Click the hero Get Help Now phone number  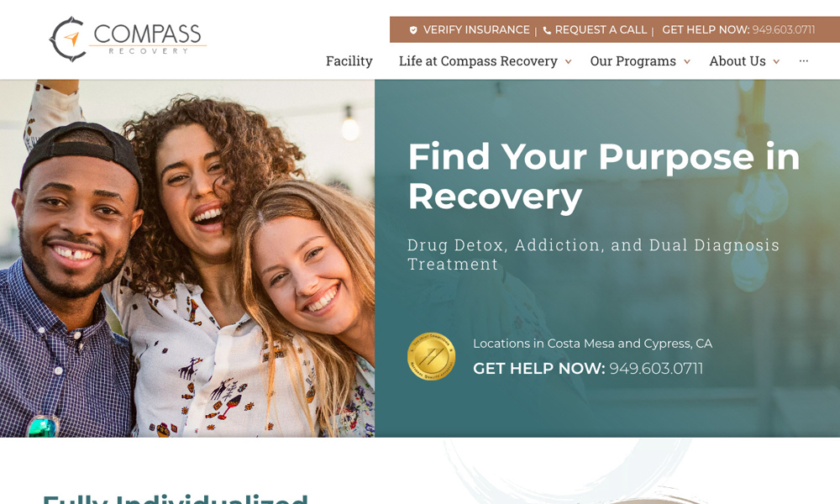coord(656,369)
